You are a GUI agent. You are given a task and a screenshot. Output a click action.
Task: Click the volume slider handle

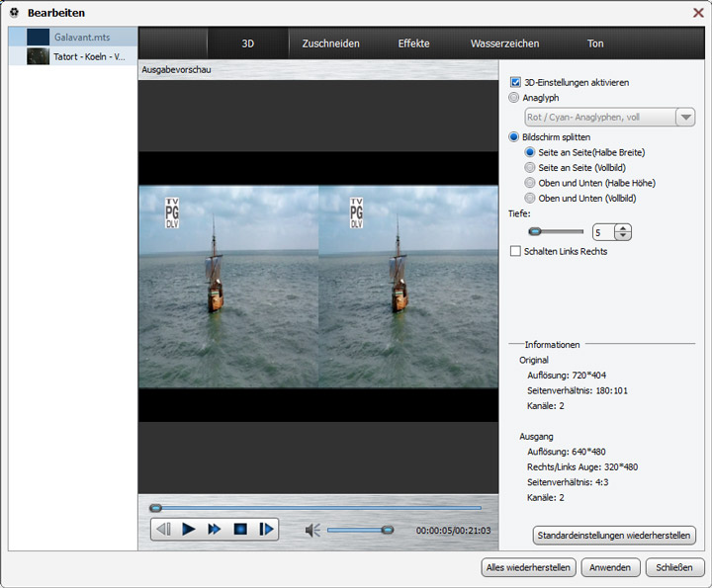tap(388, 530)
